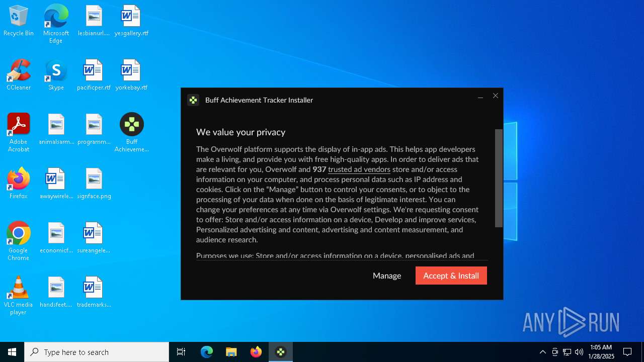The width and height of the screenshot is (644, 362).
Task: Click the network tray icon
Action: [x=567, y=352]
